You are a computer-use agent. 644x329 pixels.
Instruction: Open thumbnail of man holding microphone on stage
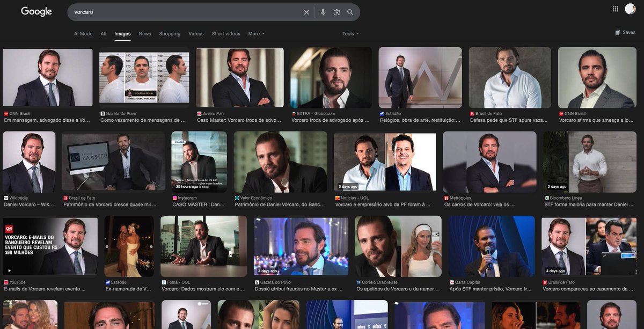(x=492, y=246)
